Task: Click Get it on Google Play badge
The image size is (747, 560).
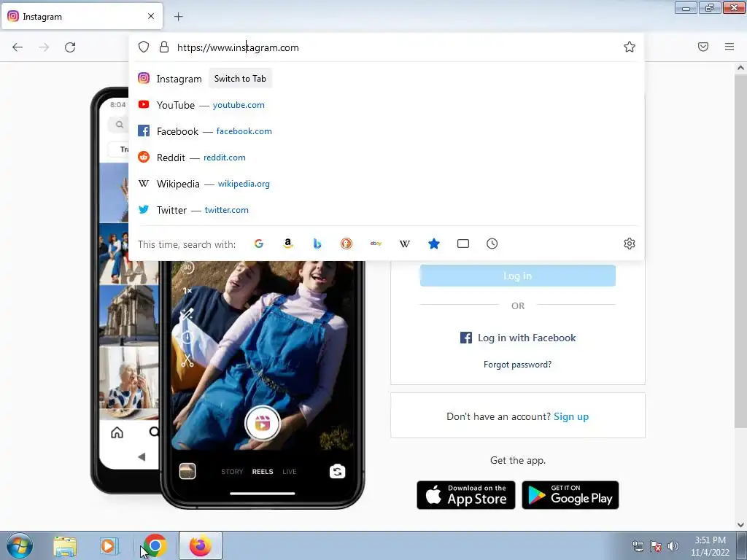Action: (570, 495)
